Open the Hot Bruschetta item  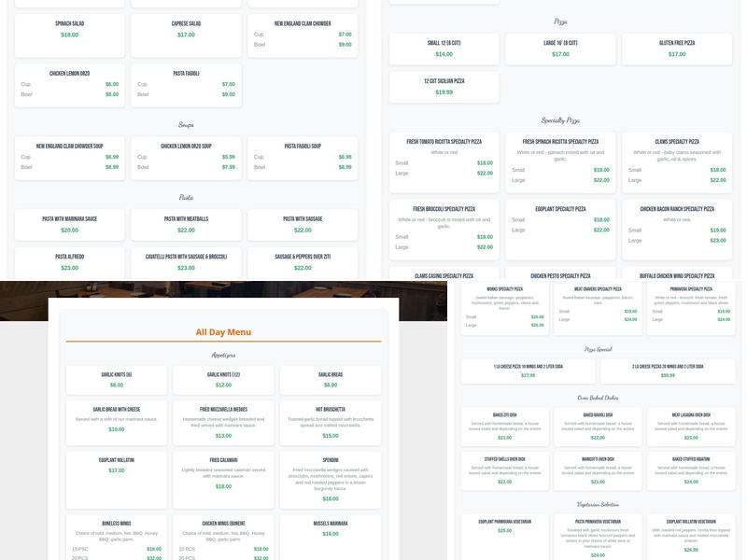point(330,421)
